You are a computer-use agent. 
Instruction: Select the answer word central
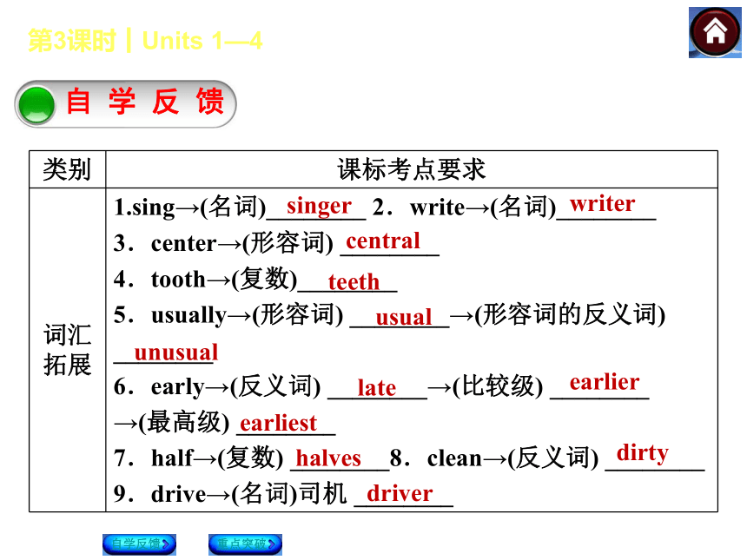click(383, 241)
